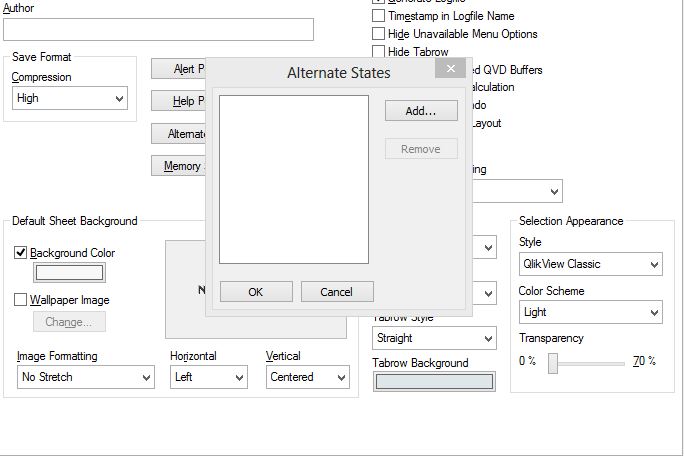Click the Tabrow Background color swatch

coord(434,381)
